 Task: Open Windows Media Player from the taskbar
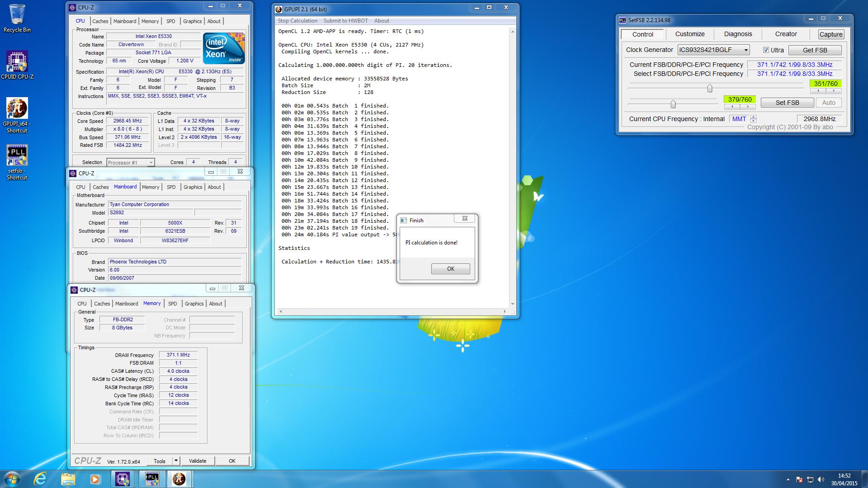[95, 479]
